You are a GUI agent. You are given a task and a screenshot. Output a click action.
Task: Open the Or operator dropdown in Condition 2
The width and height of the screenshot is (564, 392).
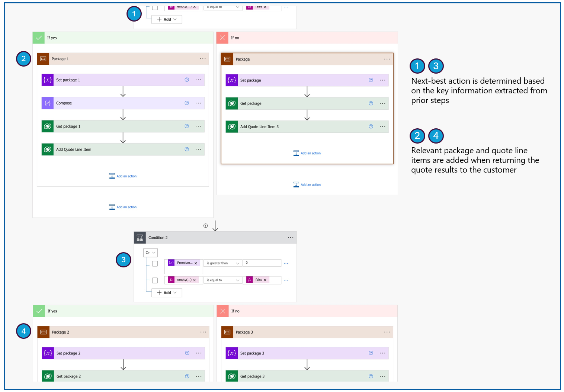point(150,253)
